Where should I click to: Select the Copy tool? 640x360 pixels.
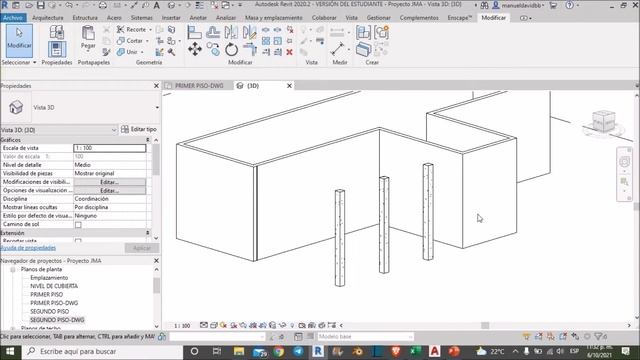[x=213, y=49]
